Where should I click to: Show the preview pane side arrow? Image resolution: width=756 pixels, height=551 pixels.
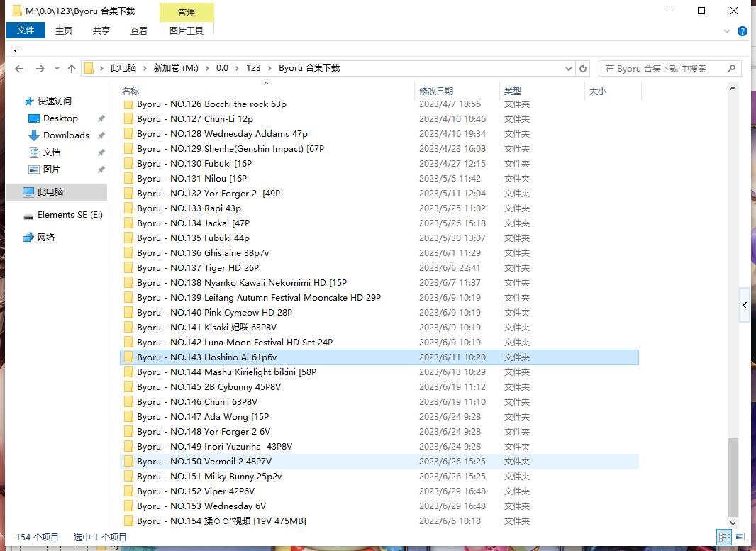tap(745, 305)
